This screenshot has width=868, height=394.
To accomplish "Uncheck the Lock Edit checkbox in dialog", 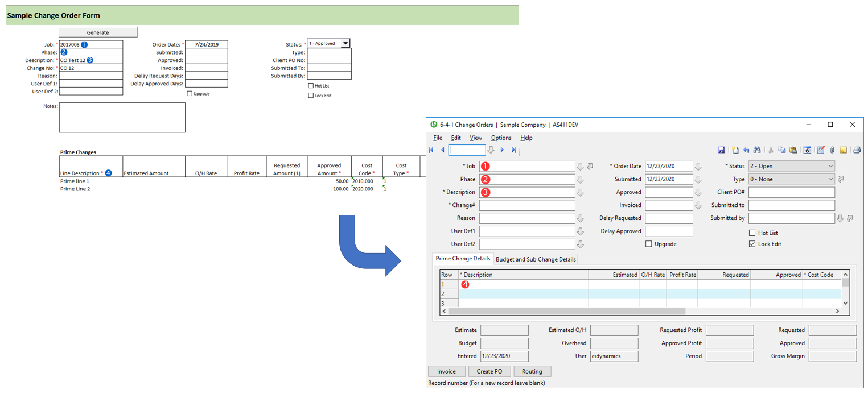I will tap(752, 244).
